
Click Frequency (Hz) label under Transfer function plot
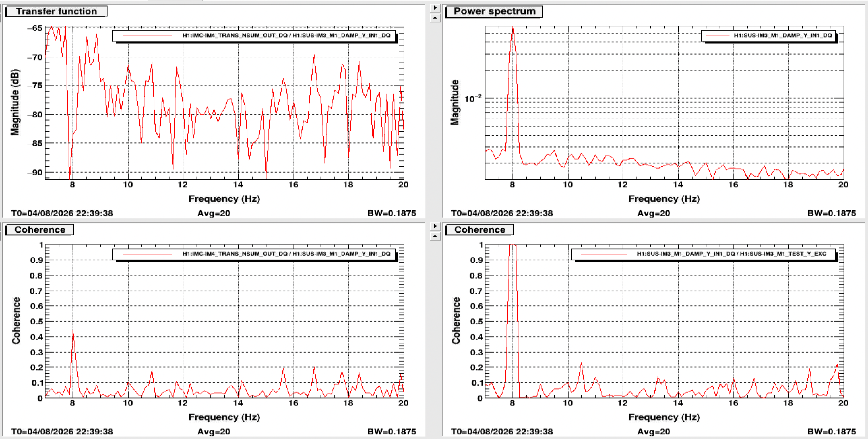click(224, 199)
